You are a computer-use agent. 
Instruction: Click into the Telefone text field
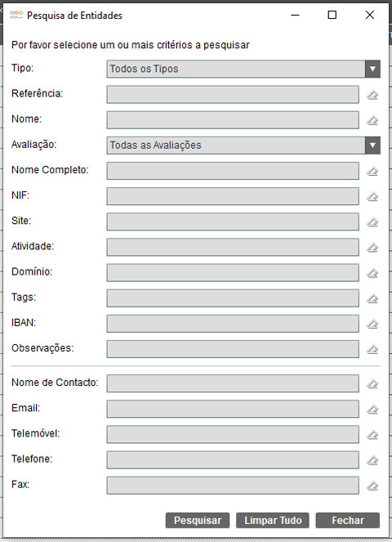(x=233, y=460)
